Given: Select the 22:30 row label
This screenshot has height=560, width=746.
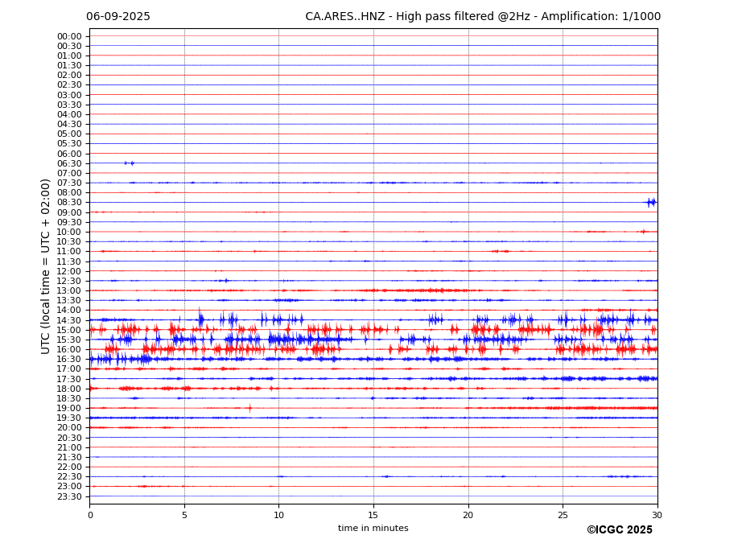Looking at the screenshot, I should (x=69, y=477).
